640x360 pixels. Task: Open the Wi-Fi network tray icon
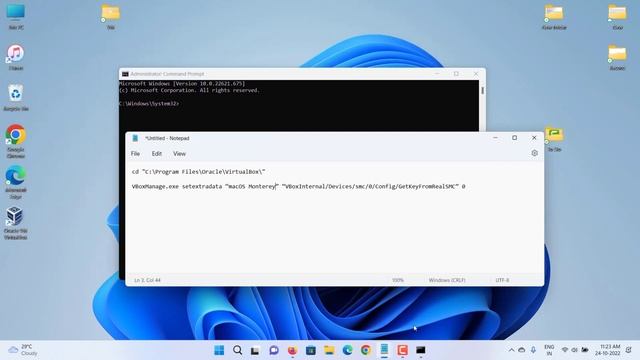coord(565,350)
